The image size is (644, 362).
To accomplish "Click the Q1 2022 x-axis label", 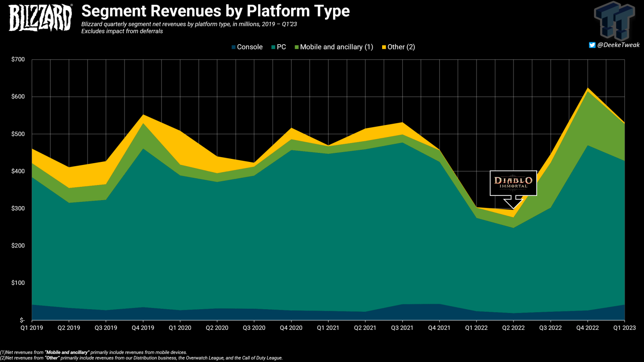I will click(x=477, y=328).
